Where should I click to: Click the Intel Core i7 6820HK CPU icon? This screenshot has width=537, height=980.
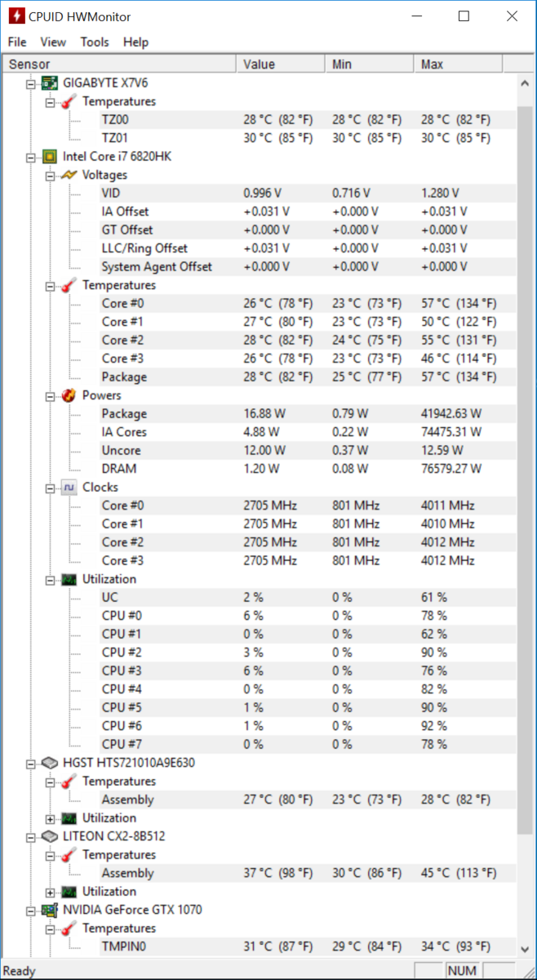pyautogui.click(x=49, y=157)
